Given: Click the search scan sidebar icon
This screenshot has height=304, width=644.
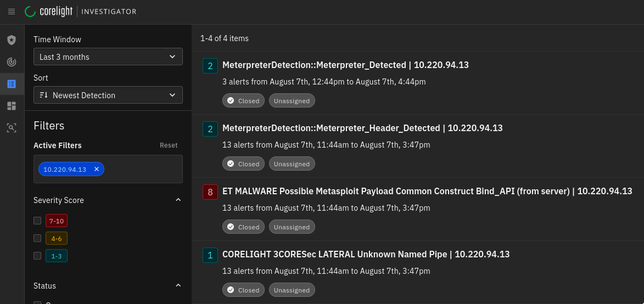Looking at the screenshot, I should click(x=12, y=128).
